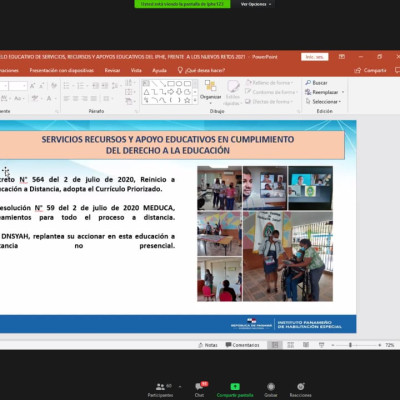Open the Zoom Chat icon

[199, 386]
